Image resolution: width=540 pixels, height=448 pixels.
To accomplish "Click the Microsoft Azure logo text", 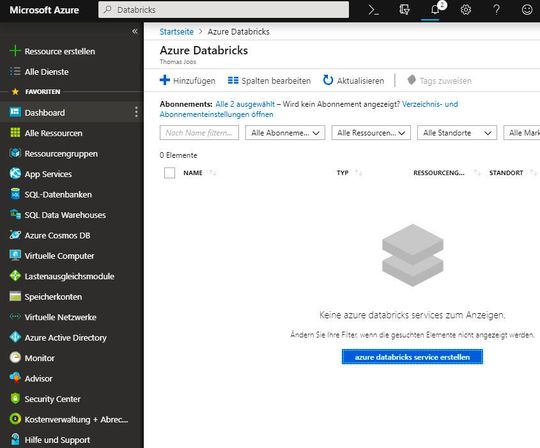I will [44, 10].
